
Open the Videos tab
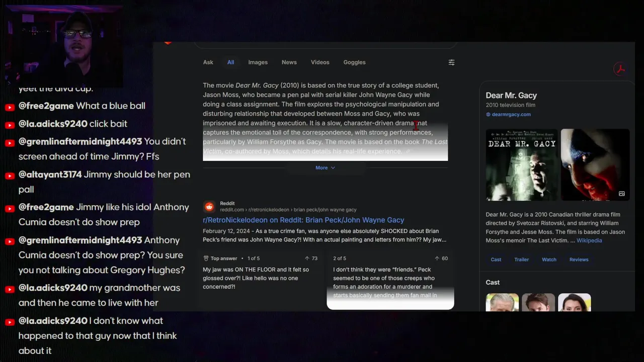(320, 62)
